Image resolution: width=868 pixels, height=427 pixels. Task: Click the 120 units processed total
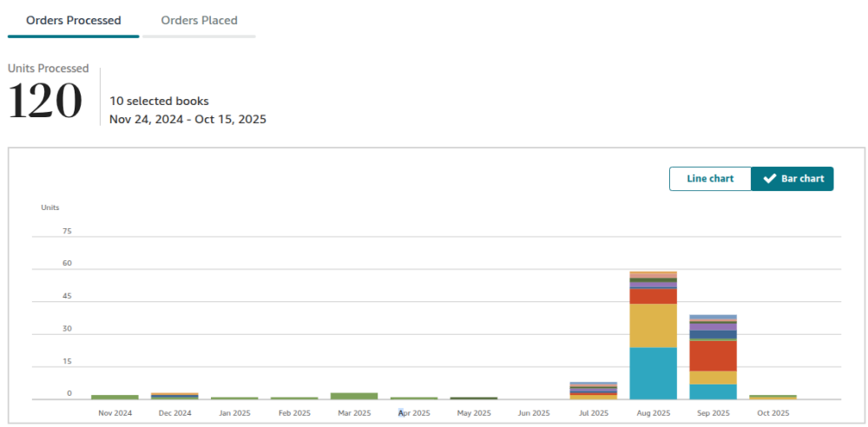point(45,102)
